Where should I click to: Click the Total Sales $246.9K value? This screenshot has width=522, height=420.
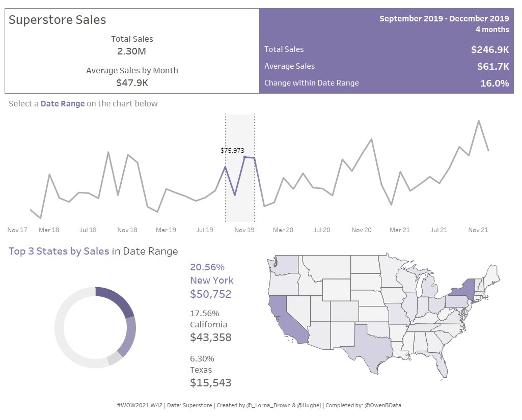click(x=491, y=49)
